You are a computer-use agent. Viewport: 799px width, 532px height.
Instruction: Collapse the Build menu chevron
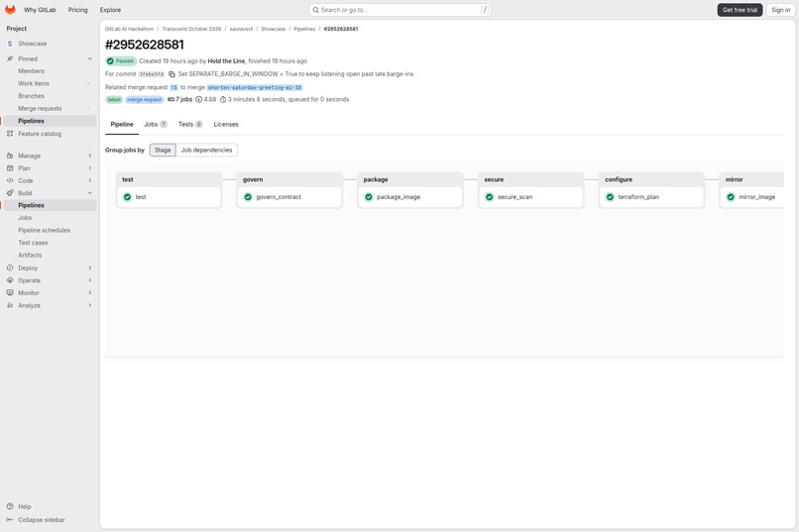point(89,193)
